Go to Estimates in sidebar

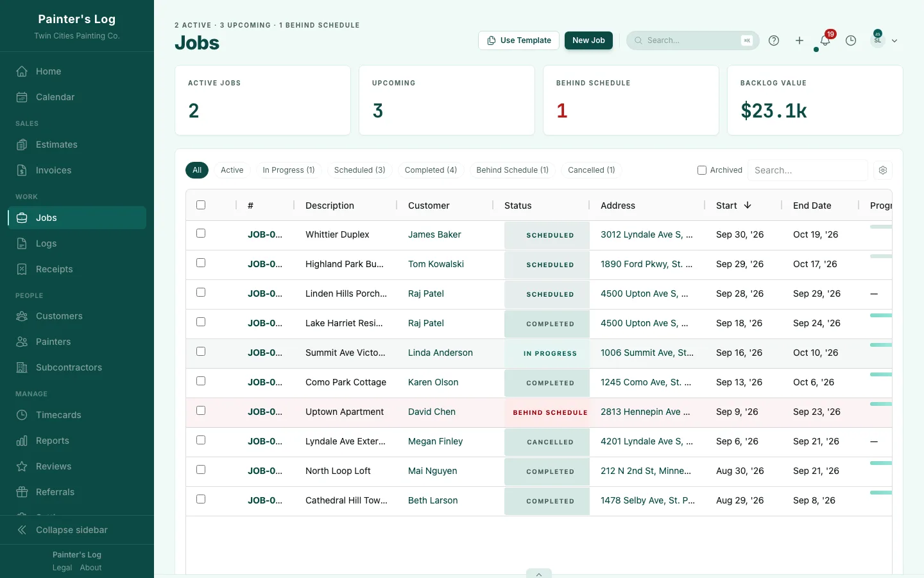pyautogui.click(x=77, y=144)
